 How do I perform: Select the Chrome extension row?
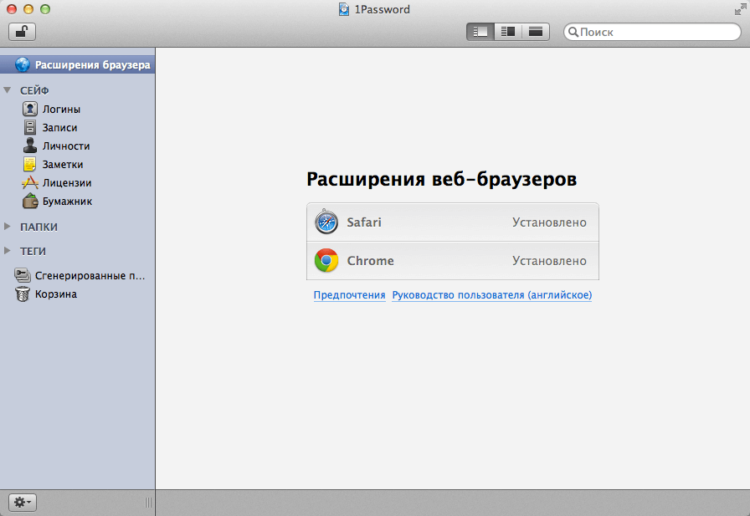452,261
